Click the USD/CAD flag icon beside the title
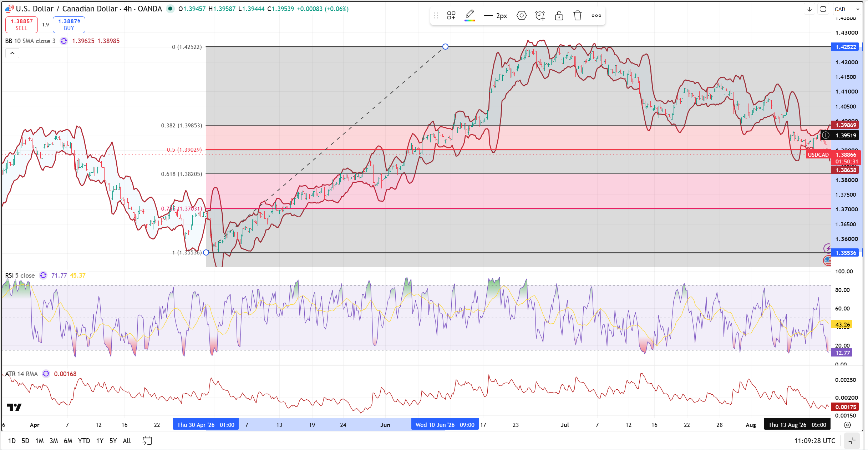 [10, 9]
